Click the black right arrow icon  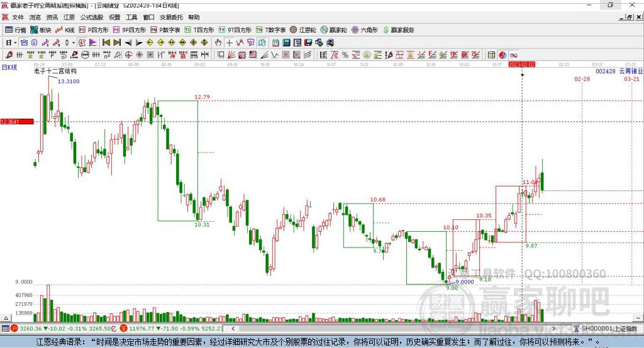tap(139, 43)
